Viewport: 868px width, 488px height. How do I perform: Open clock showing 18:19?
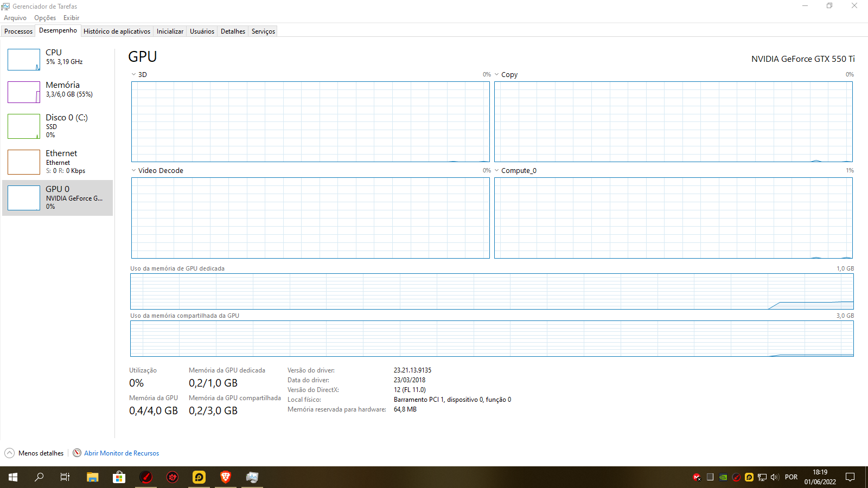tap(820, 477)
